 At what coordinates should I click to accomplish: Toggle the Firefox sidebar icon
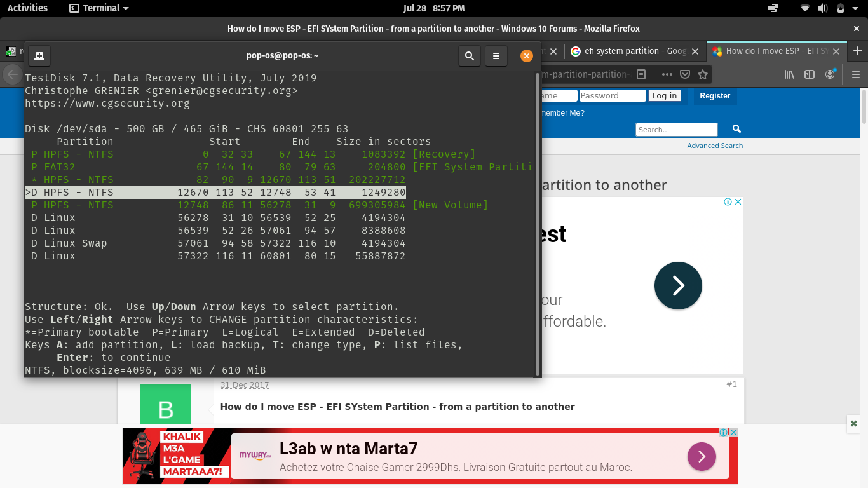[810, 74]
